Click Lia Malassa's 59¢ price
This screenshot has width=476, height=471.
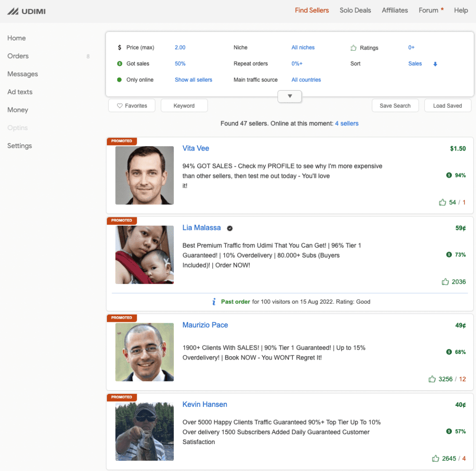click(x=461, y=228)
